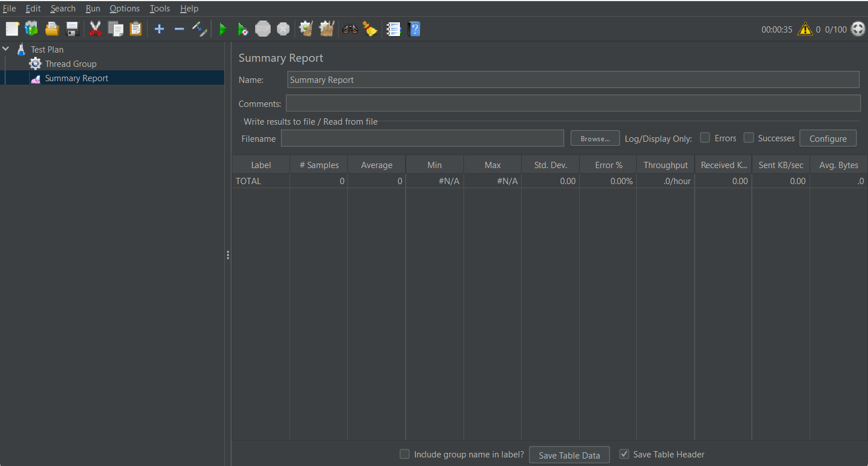Open the Edit menu
Image resolution: width=868 pixels, height=466 pixels.
click(33, 9)
